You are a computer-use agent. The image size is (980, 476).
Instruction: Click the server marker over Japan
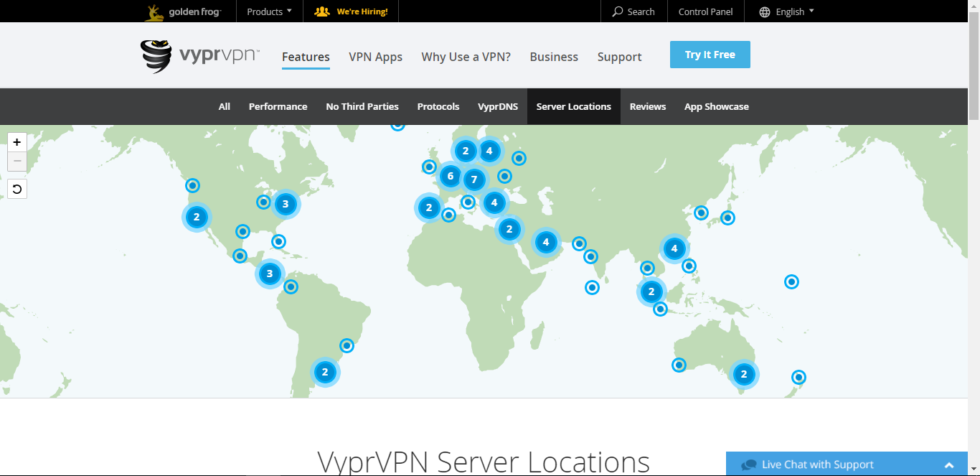click(727, 218)
